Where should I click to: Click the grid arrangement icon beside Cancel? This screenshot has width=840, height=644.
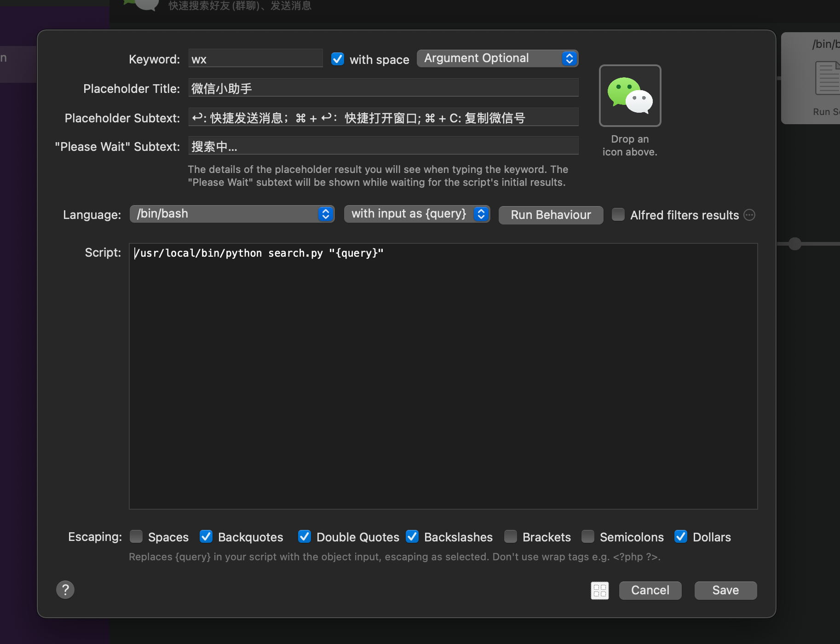600,590
